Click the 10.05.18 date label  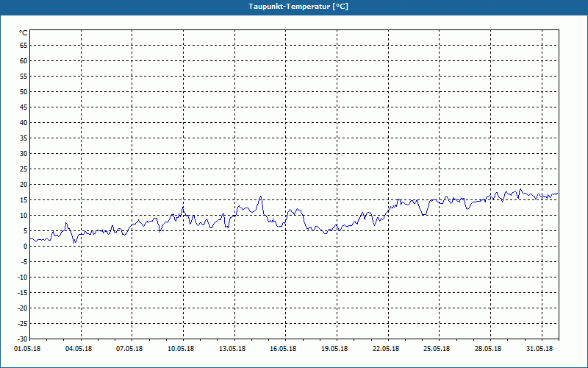(x=181, y=349)
